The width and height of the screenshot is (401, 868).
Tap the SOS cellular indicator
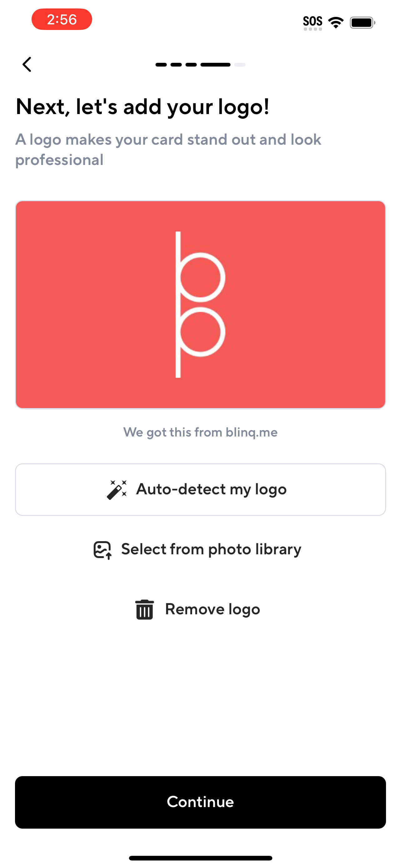tap(313, 21)
